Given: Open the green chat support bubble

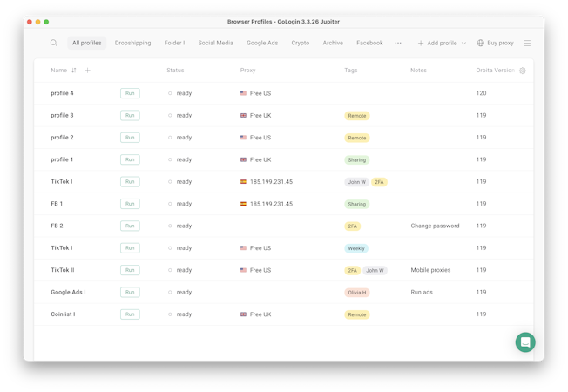Looking at the screenshot, I should click(525, 342).
